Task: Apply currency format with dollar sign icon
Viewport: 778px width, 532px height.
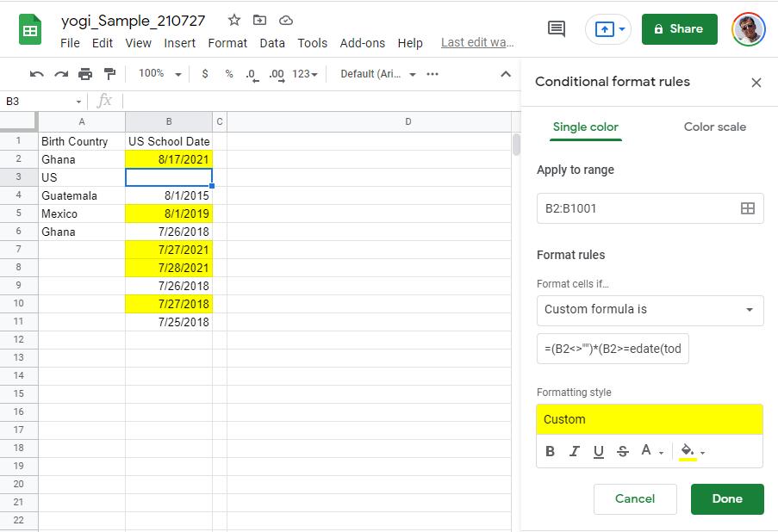Action: tap(203, 74)
